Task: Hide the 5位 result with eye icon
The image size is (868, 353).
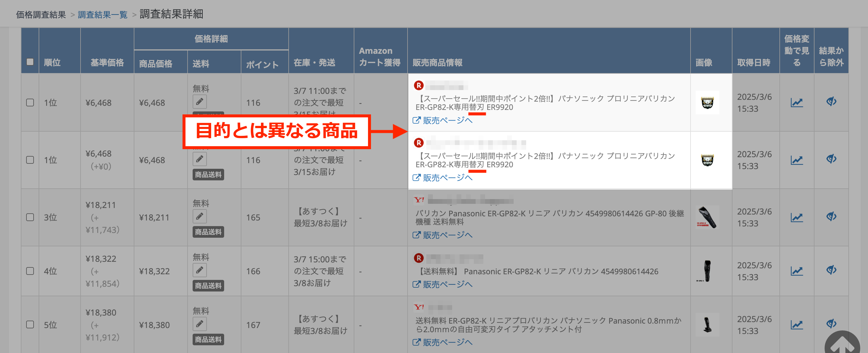Action: [831, 324]
